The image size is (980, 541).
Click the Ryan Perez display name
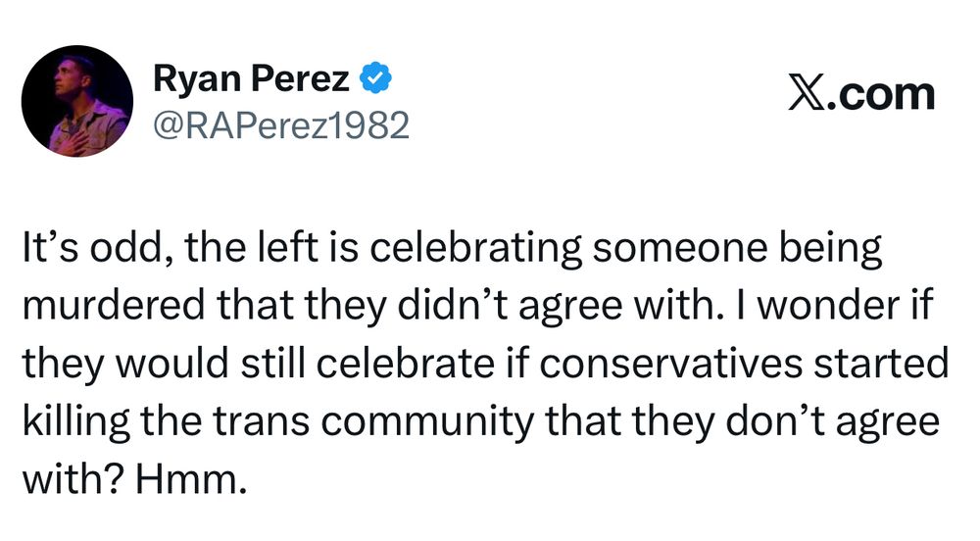[251, 79]
